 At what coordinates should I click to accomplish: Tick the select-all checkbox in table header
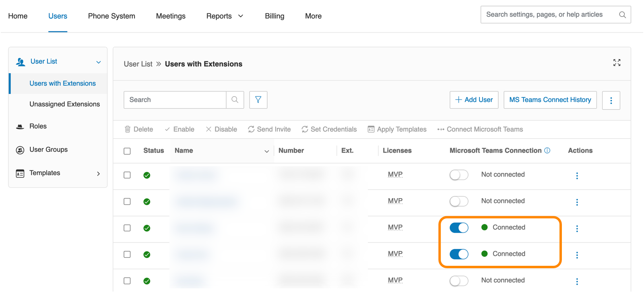pyautogui.click(x=127, y=151)
